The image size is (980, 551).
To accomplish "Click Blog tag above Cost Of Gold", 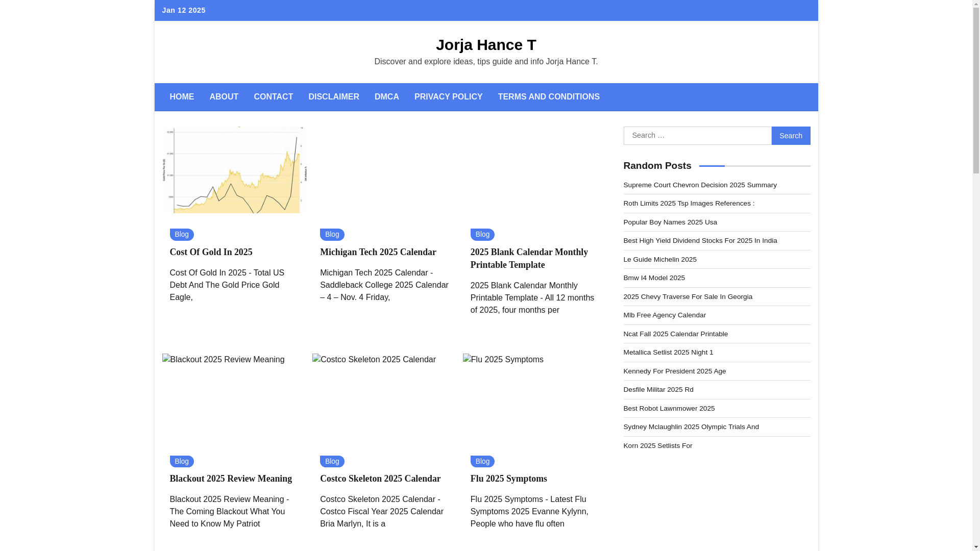I will point(182,235).
